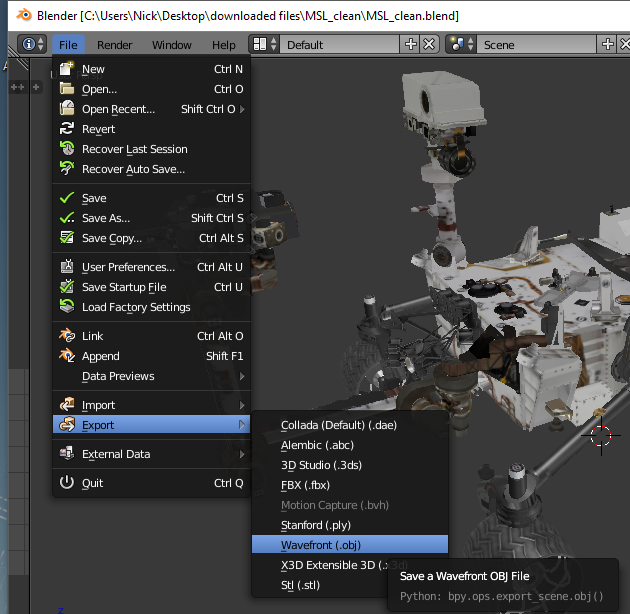The width and height of the screenshot is (630, 614).
Task: Click the Save Startup File icon
Action: (67, 287)
